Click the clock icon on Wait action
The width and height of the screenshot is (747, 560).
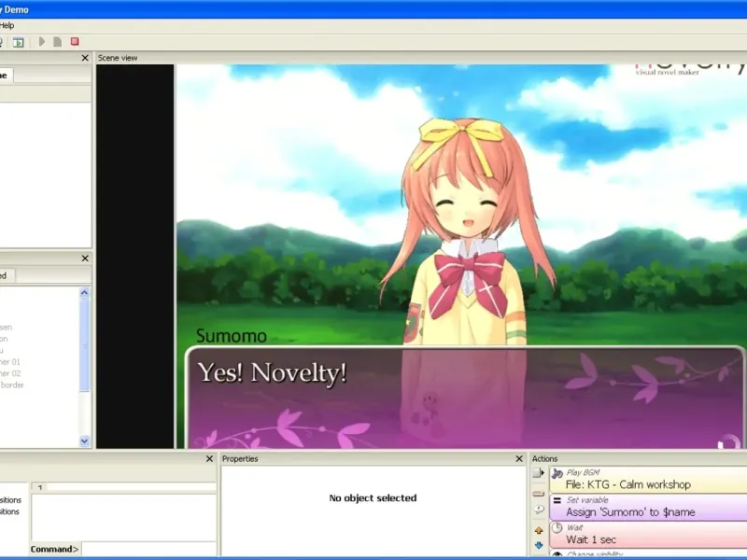point(557,528)
